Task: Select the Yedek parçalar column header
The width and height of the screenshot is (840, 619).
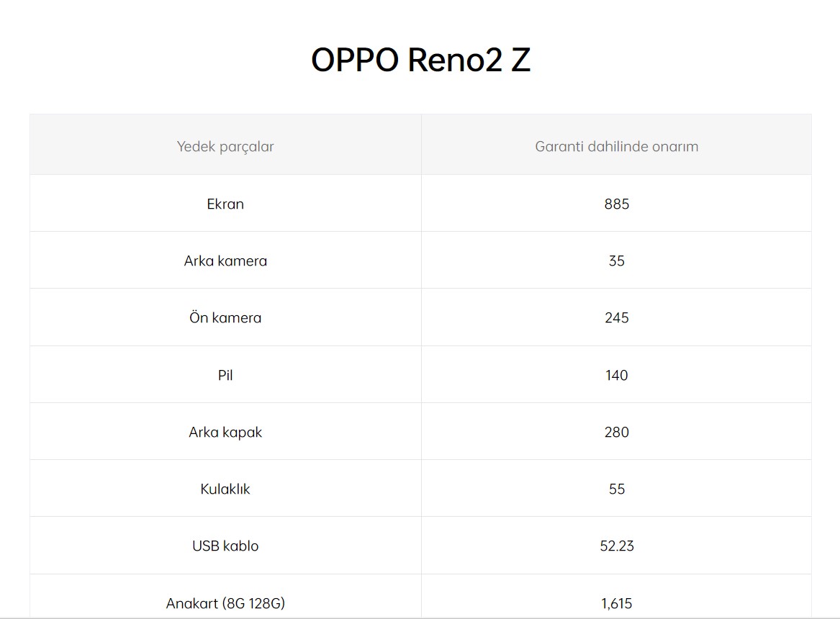Action: tap(225, 146)
